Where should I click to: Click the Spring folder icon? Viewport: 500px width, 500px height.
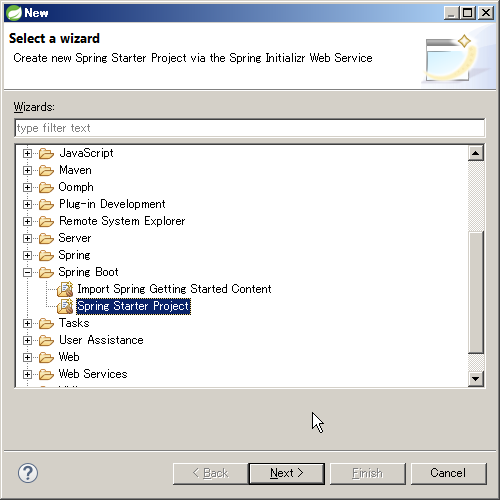46,255
